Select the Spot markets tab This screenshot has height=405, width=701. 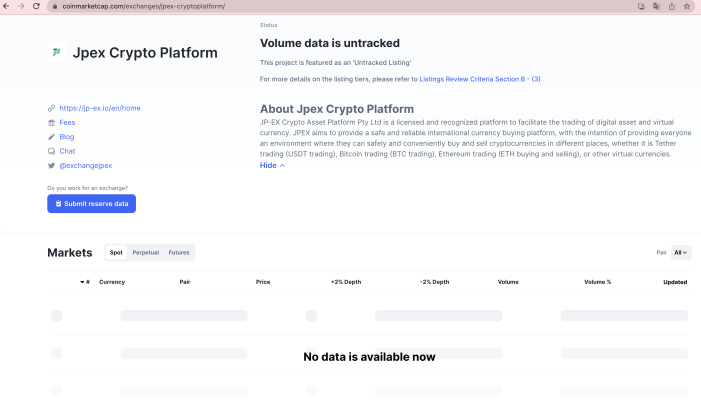pyautogui.click(x=116, y=253)
